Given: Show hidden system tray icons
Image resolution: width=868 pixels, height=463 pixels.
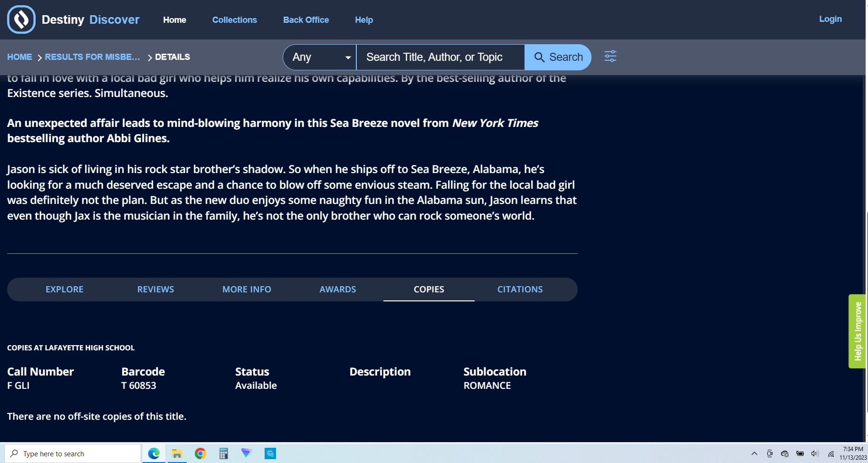Looking at the screenshot, I should (754, 453).
